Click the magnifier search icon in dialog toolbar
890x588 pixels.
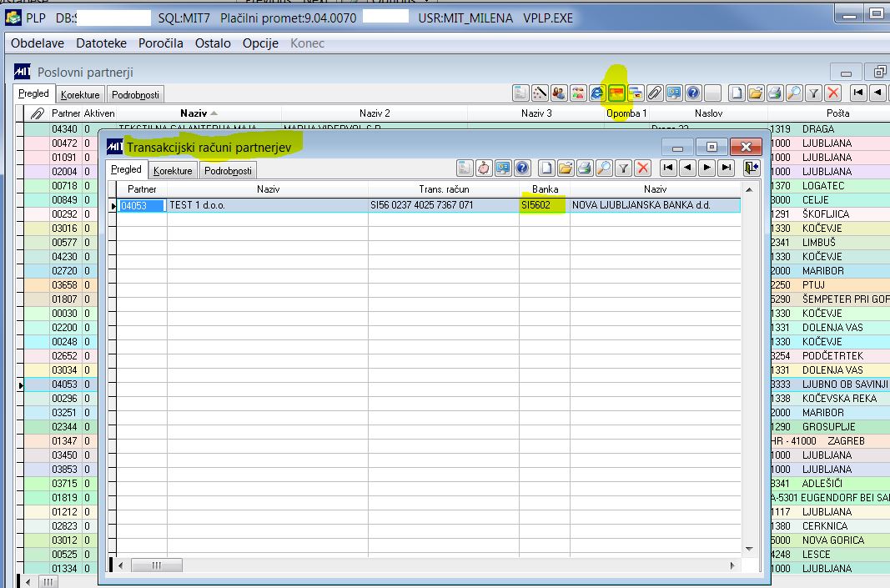604,168
